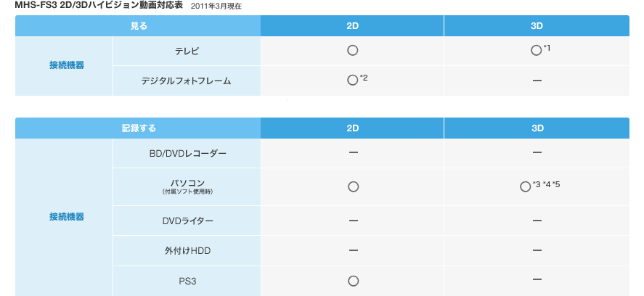Select the 記録する table header
Screen dimensions: 644x296
click(138, 128)
